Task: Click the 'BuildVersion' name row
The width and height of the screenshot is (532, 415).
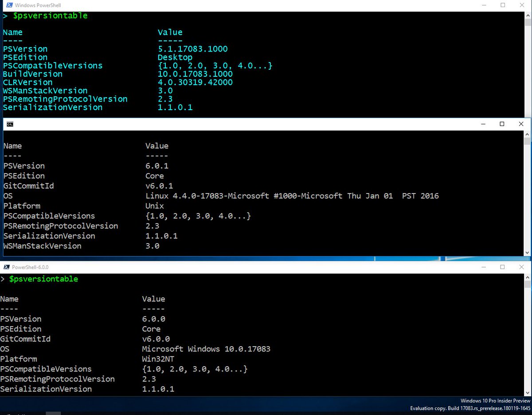Action: [x=32, y=74]
